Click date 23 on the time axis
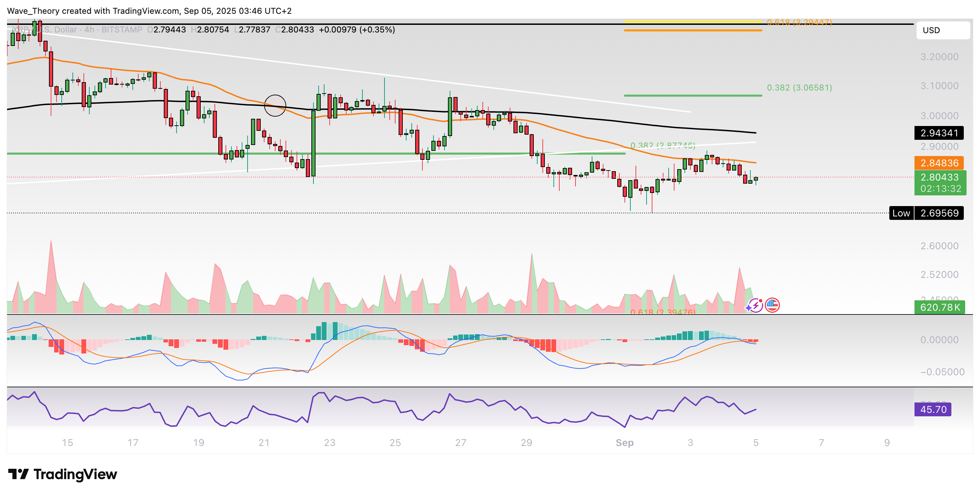980x495 pixels. (329, 443)
